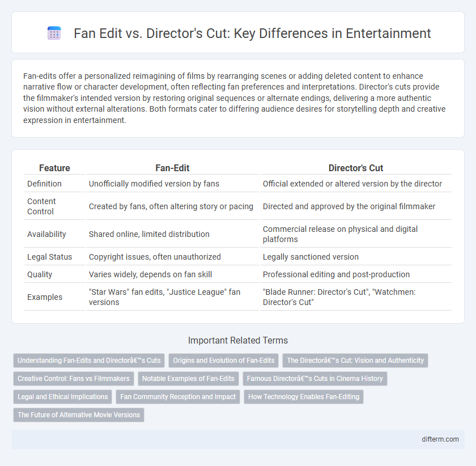Click 'Created by fans, often altering story' cell
Screen dimensions: 476x466
(171, 206)
